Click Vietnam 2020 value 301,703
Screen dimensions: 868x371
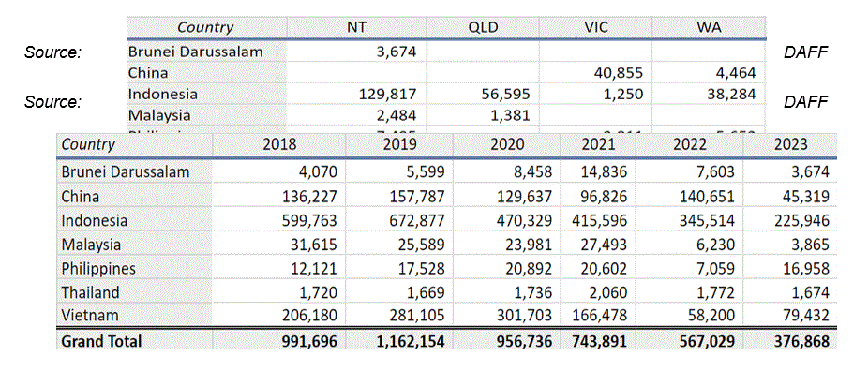(525, 316)
